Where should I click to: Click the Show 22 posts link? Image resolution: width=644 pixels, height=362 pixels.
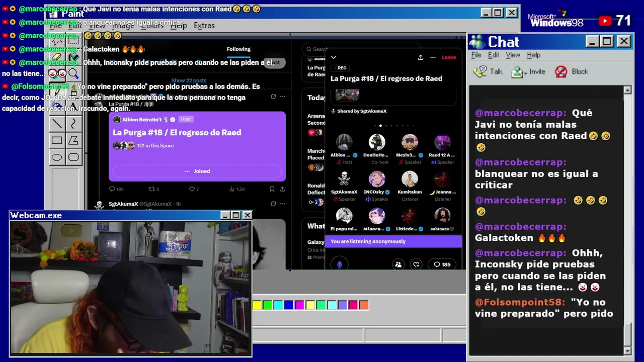pos(189,80)
